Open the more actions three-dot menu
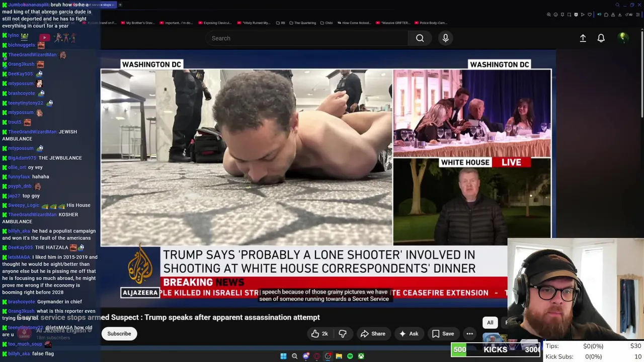Viewport: 644px width, 362px height. click(469, 334)
